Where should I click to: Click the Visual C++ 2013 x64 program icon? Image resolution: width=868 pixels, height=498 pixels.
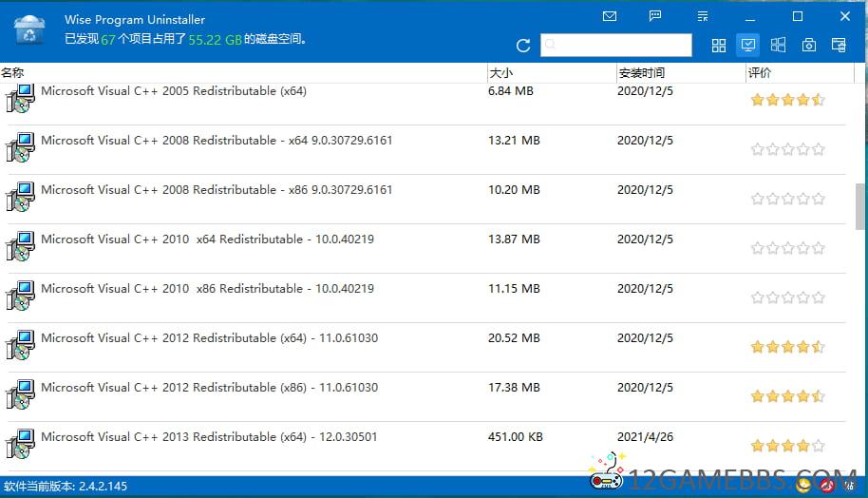pos(21,443)
